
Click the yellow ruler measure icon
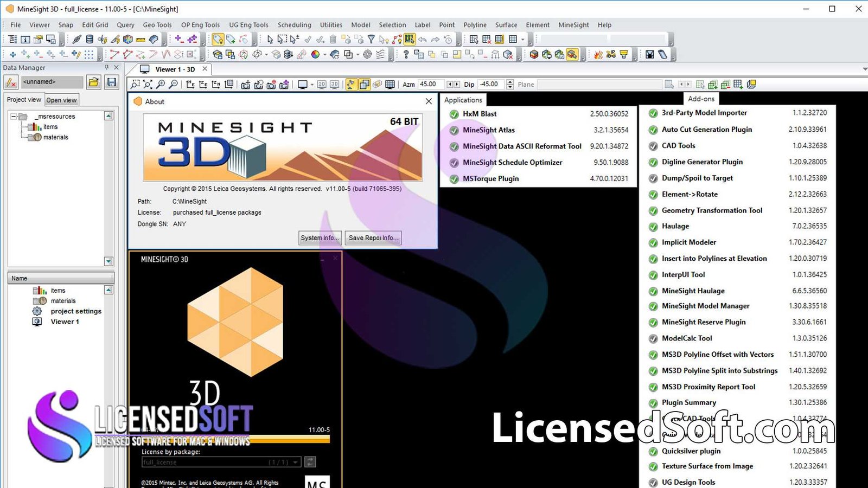pos(140,39)
